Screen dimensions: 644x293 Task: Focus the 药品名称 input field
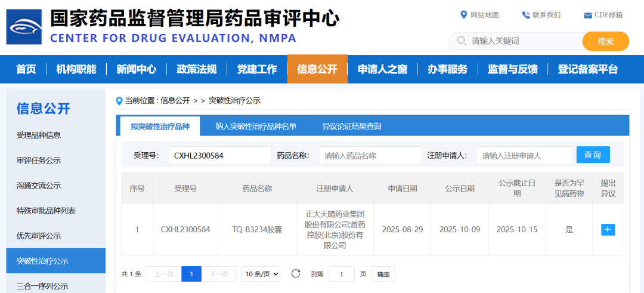tap(370, 155)
